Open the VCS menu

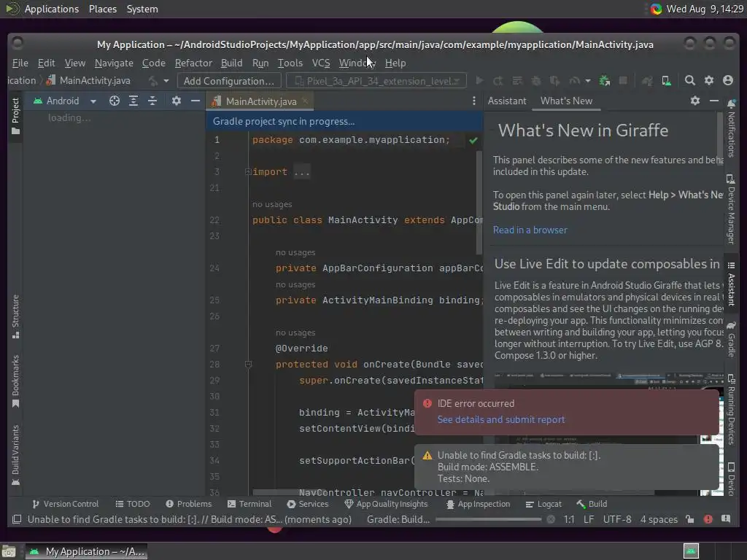point(321,63)
